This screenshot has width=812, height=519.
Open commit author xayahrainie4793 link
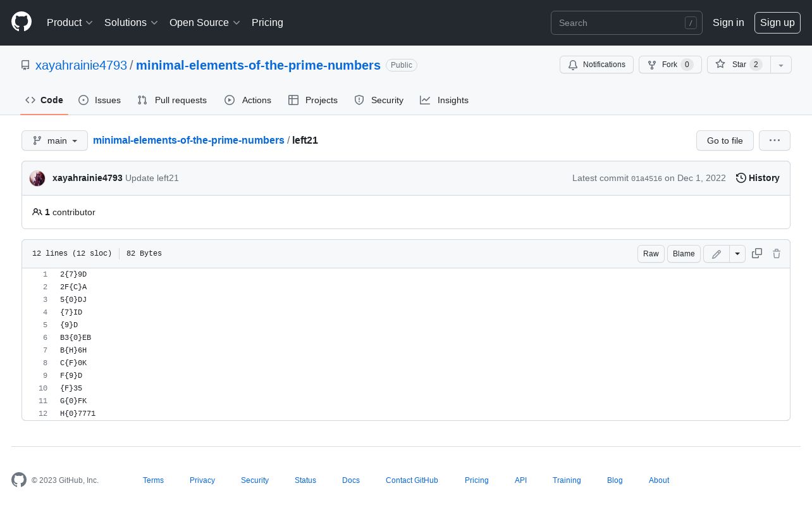[87, 178]
